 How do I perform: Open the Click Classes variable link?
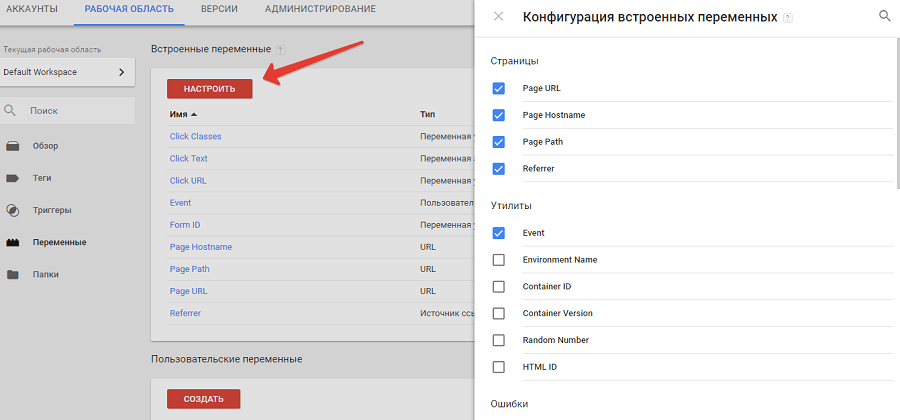coord(195,136)
